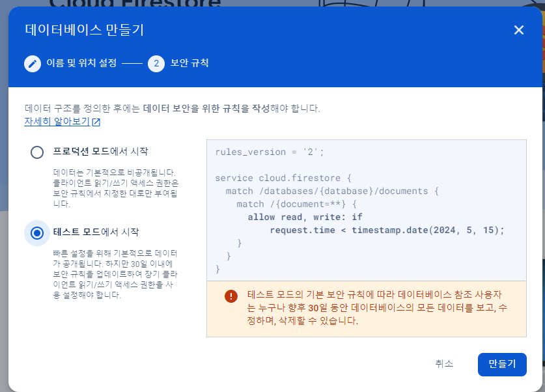Select 테스트 모드에서 시작 radio button
Screen dimensions: 545x392
click(37, 233)
